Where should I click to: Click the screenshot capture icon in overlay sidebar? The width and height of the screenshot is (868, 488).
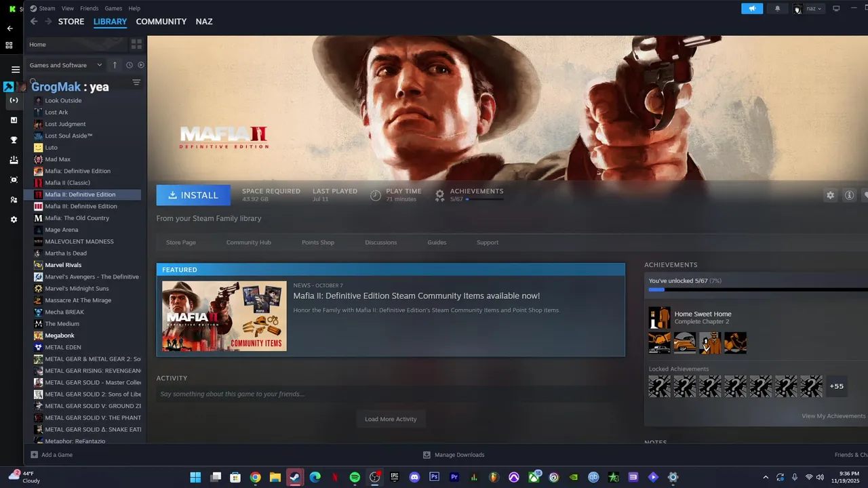14,180
